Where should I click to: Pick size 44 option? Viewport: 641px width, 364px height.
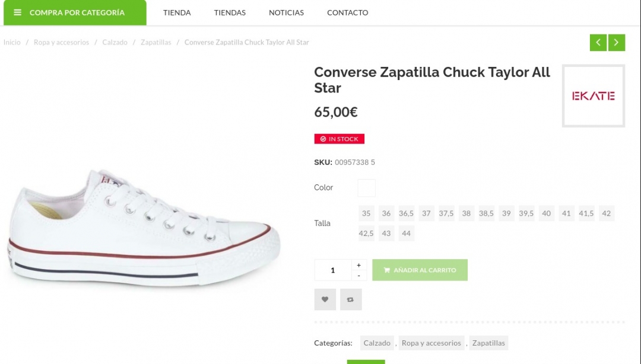pyautogui.click(x=406, y=234)
